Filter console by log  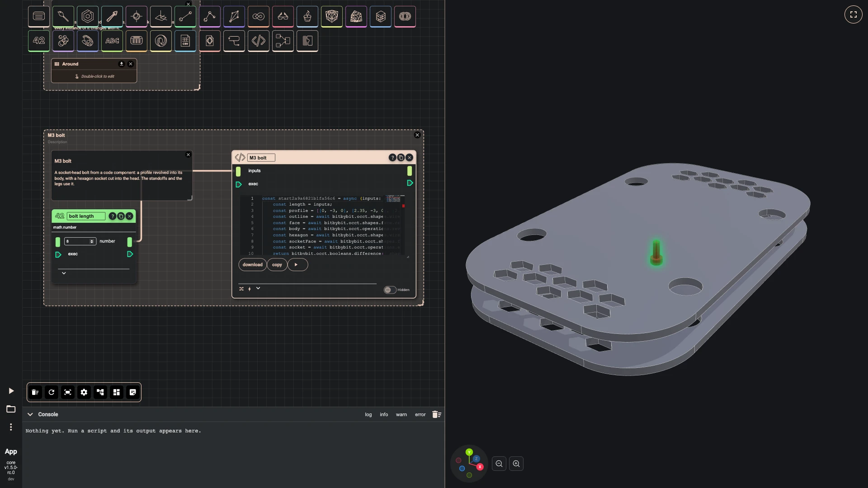point(368,414)
